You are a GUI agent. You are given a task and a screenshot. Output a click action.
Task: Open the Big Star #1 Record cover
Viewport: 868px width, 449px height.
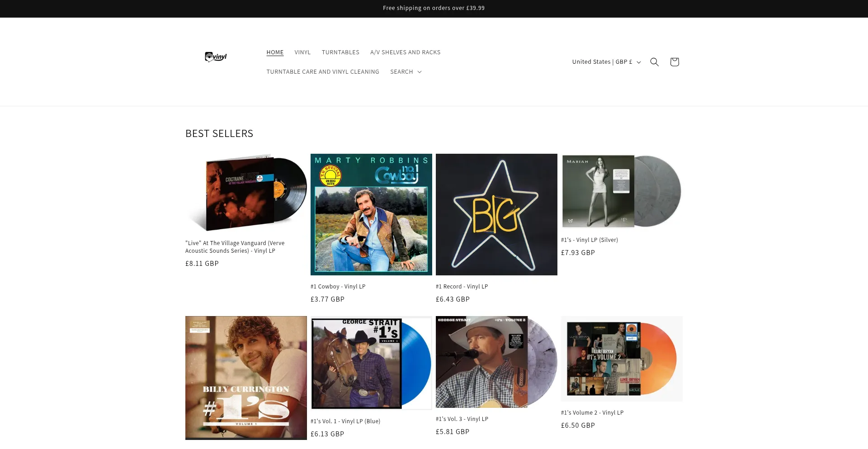[x=496, y=214]
